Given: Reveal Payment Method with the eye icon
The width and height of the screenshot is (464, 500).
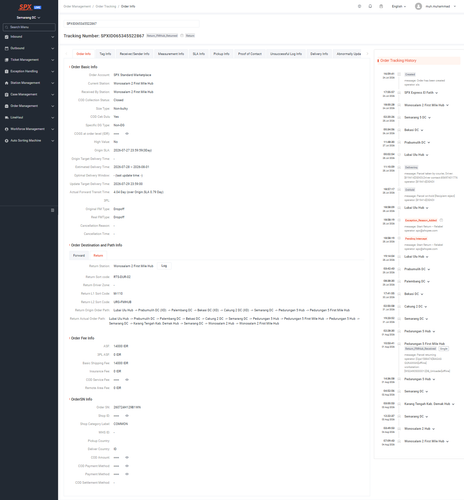Looking at the screenshot, I should point(127,474).
